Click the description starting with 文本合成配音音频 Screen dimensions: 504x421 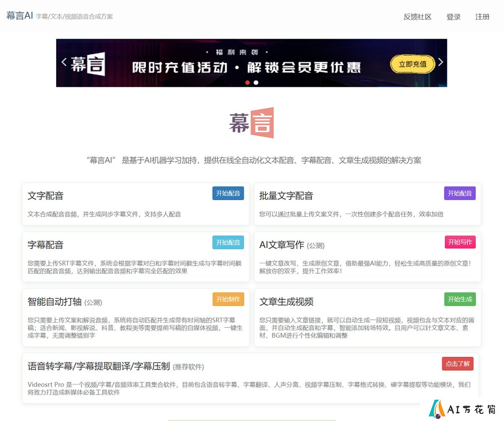click(x=104, y=214)
